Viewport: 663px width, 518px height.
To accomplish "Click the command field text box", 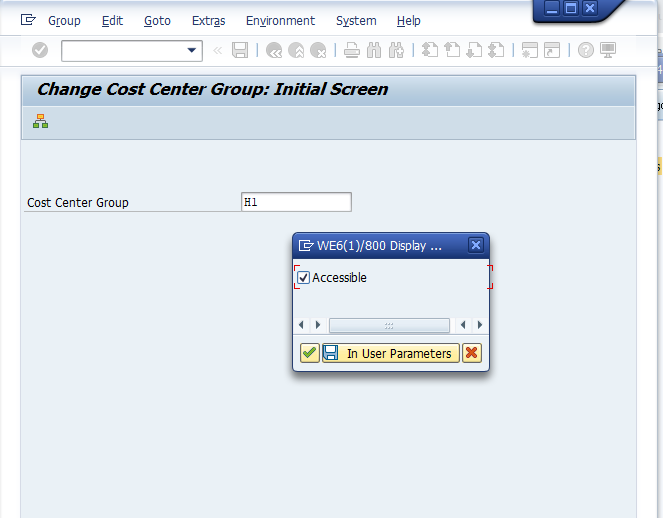I will coord(122,50).
